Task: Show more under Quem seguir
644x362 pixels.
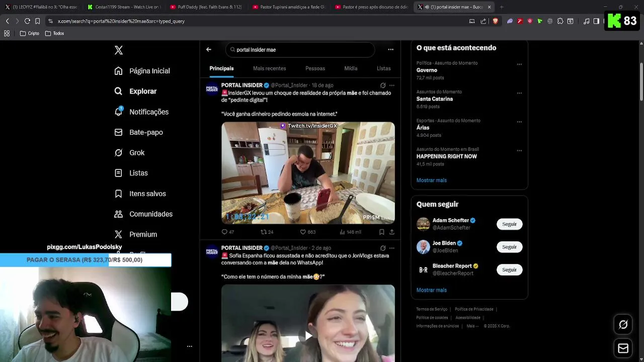Action: (x=431, y=290)
